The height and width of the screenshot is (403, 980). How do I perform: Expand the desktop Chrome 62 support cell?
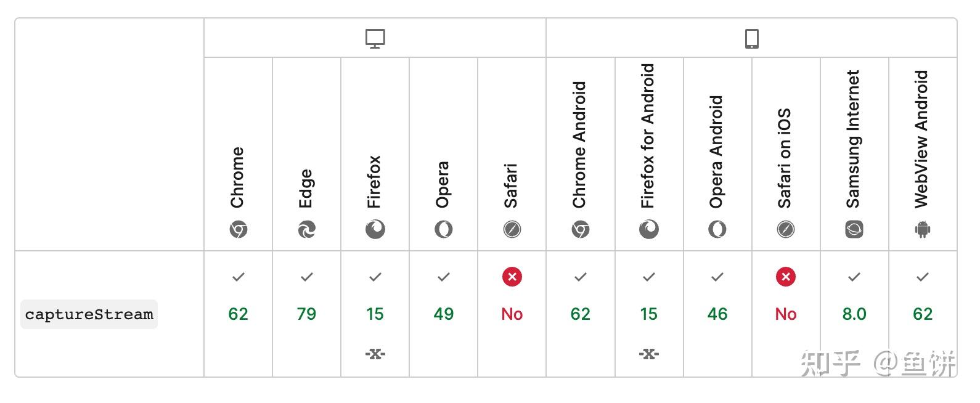coord(239,314)
